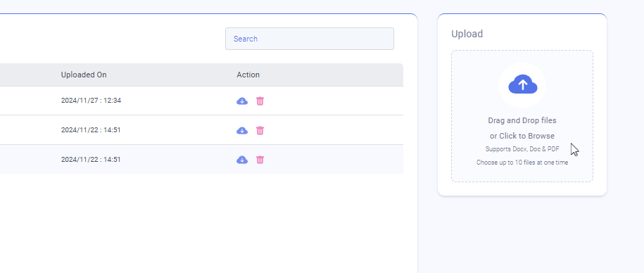Delete the last row's highlighted file
This screenshot has height=273, width=644.
260,160
